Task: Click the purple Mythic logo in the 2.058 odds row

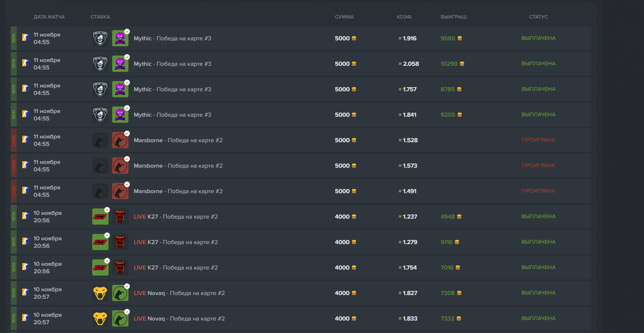Action: point(120,64)
